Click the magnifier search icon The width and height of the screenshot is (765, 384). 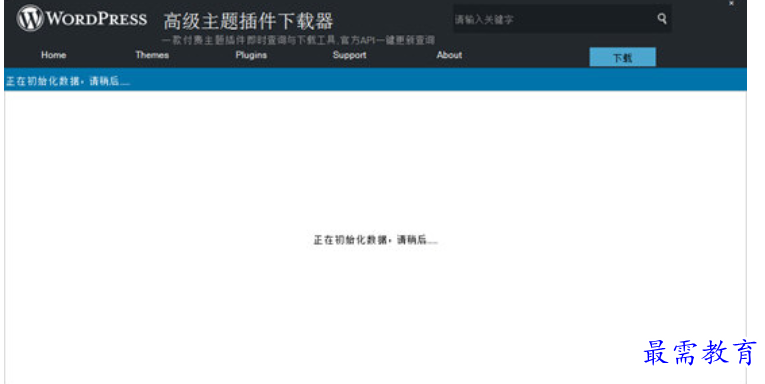tap(662, 19)
